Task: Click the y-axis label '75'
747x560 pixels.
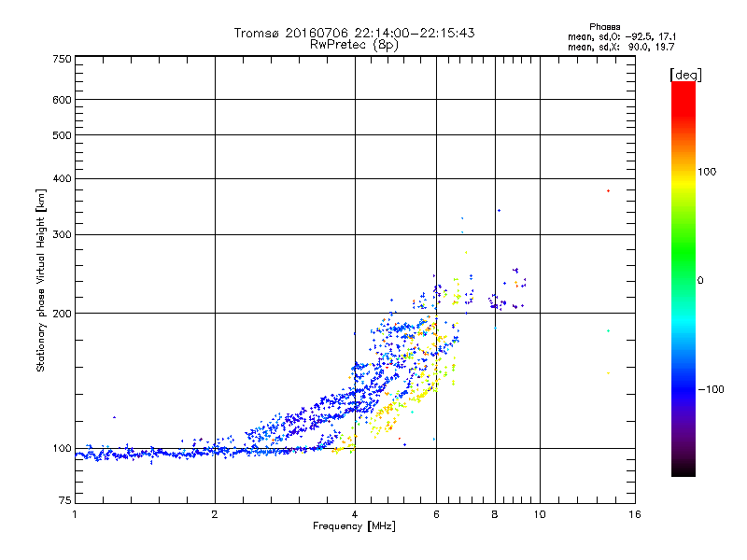Action: pyautogui.click(x=65, y=500)
